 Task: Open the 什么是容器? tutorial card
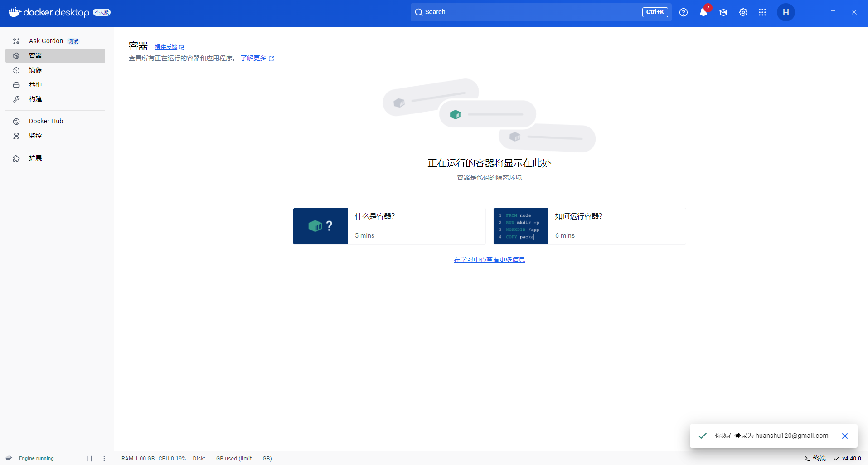click(389, 226)
